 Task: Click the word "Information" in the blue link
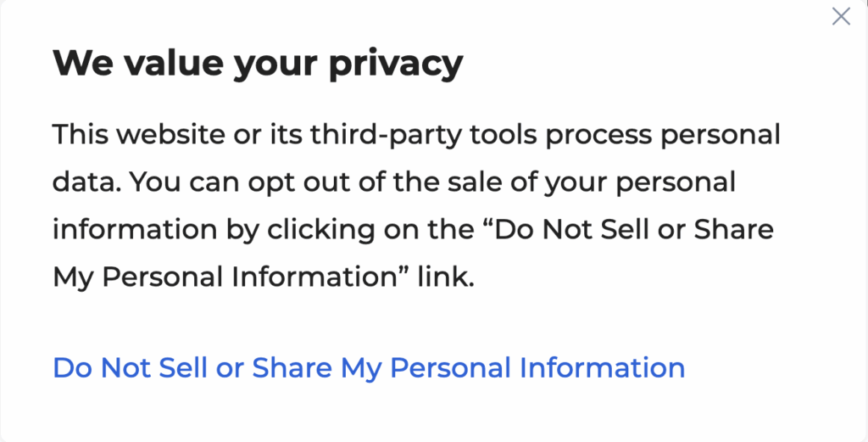[602, 368]
